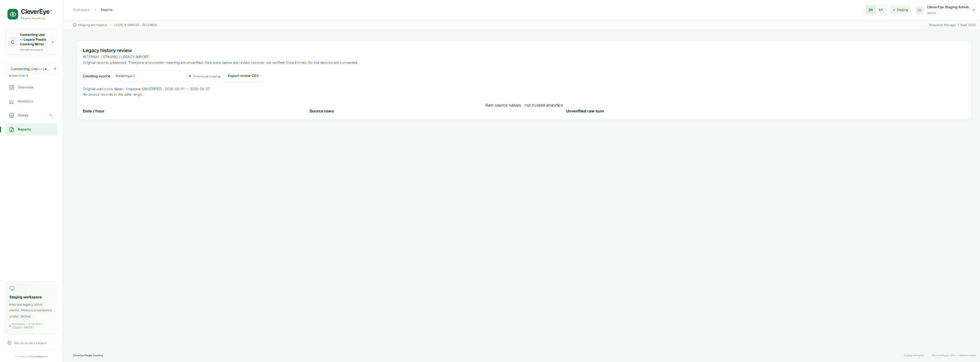
Task: Click the CleverEye eye logo icon
Action: point(13,14)
